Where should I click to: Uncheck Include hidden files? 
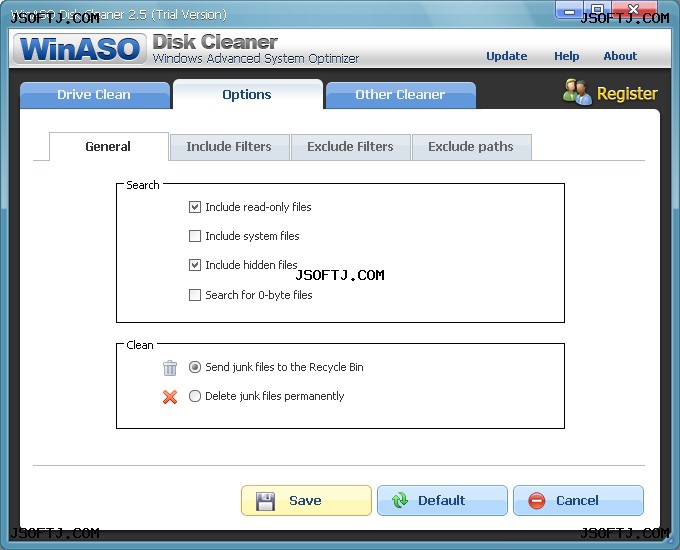(195, 265)
